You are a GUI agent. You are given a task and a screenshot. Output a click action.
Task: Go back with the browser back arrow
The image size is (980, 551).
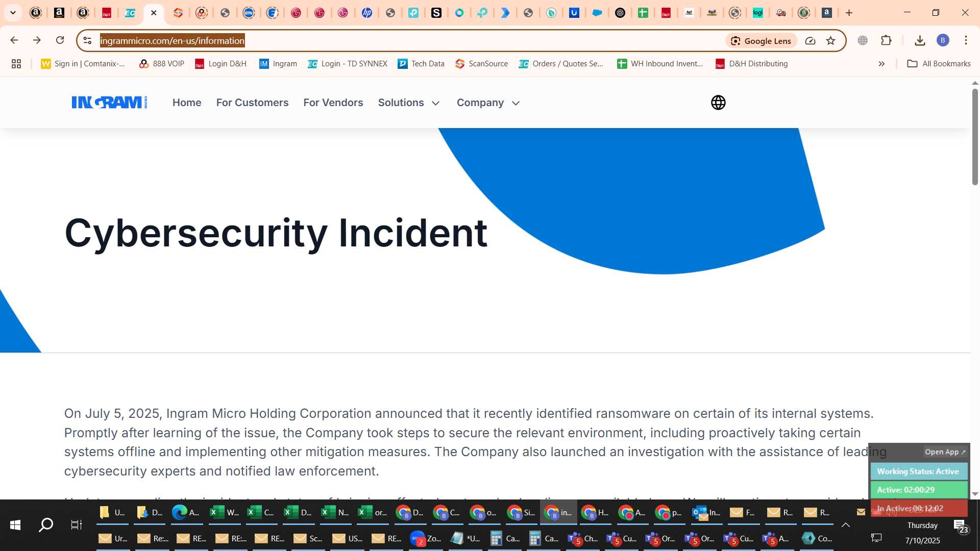point(14,40)
